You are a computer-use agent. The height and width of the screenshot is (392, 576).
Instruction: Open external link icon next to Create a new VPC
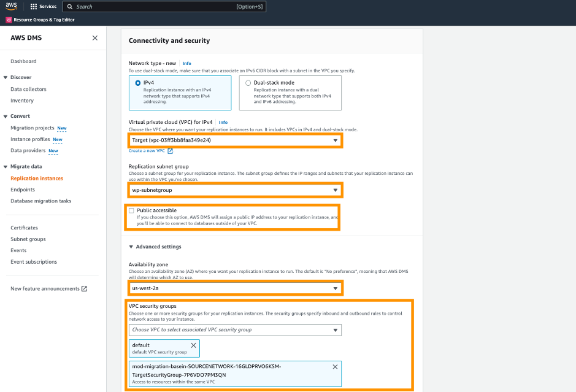(x=170, y=151)
